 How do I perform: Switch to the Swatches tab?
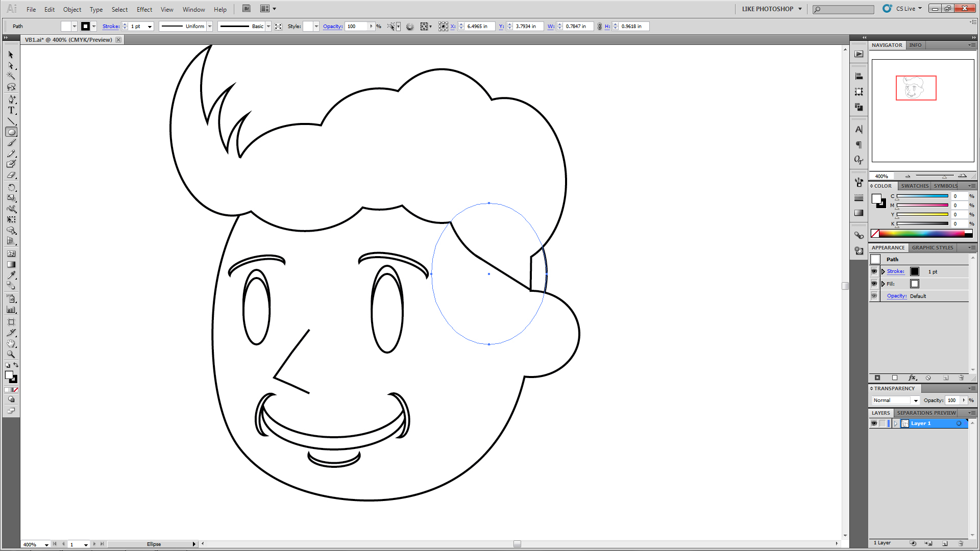[x=914, y=186]
